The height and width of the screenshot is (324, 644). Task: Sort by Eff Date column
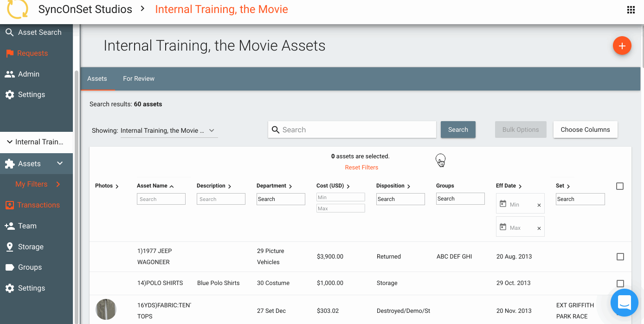pyautogui.click(x=509, y=186)
